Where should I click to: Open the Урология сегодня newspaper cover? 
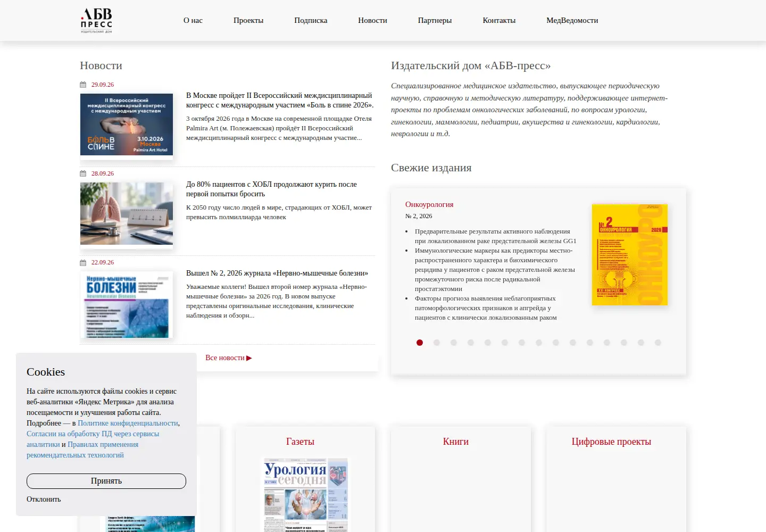[305, 495]
